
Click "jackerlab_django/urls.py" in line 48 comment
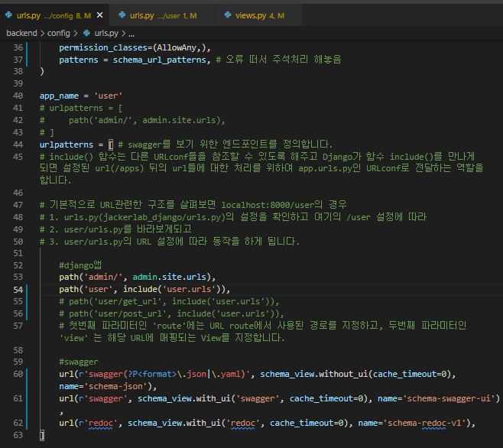pyautogui.click(x=162, y=217)
